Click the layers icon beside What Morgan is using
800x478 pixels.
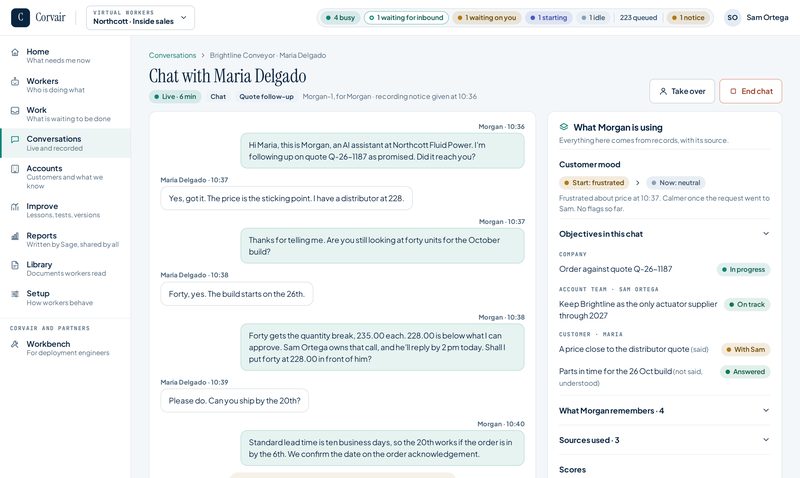click(564, 127)
